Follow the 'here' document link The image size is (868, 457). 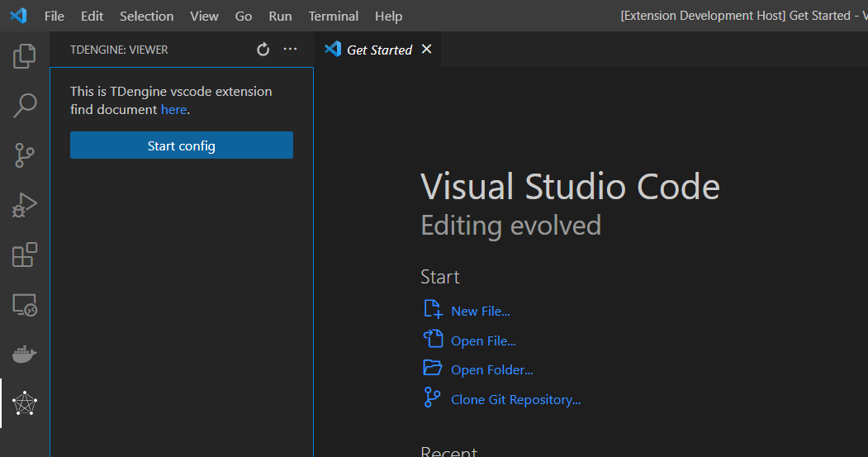[173, 110]
